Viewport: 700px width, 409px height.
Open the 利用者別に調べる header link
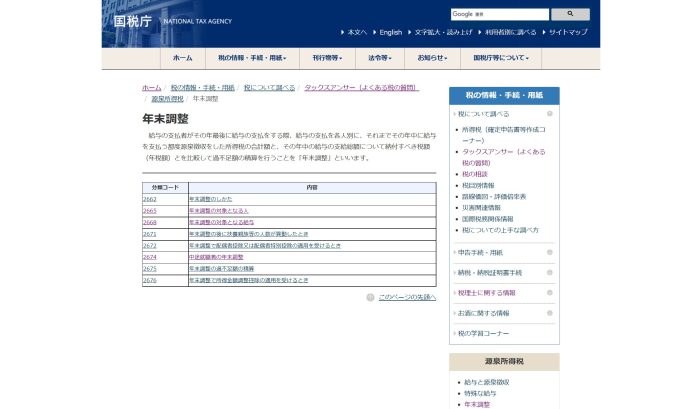[x=510, y=32]
